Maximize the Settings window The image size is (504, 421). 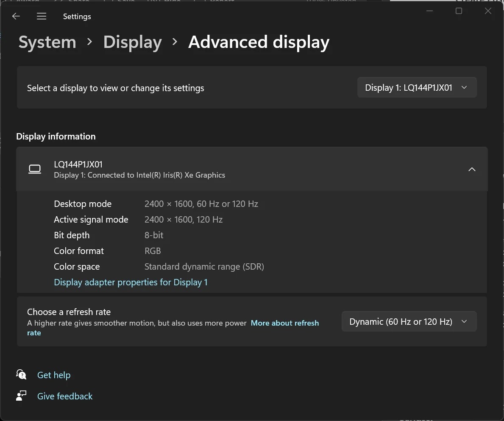click(x=459, y=11)
